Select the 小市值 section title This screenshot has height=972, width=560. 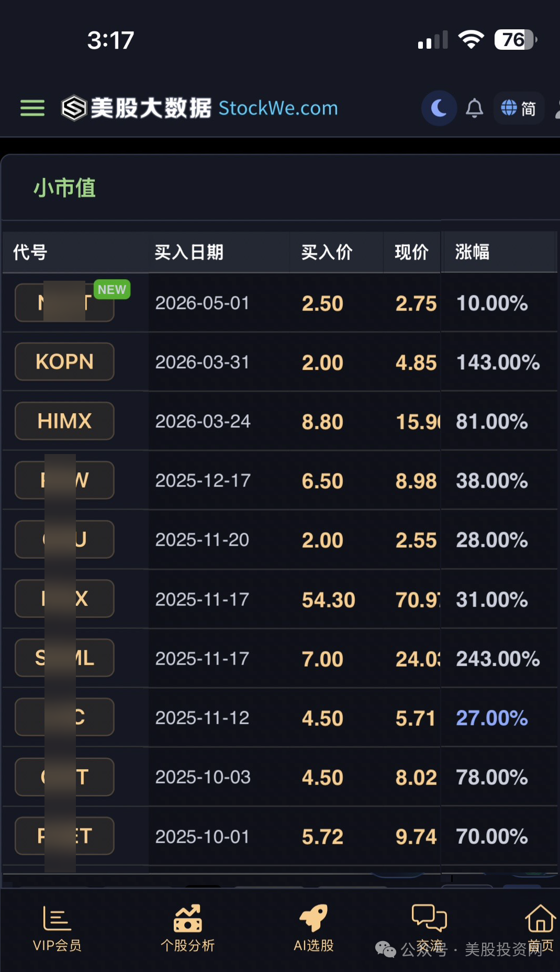[x=64, y=188]
